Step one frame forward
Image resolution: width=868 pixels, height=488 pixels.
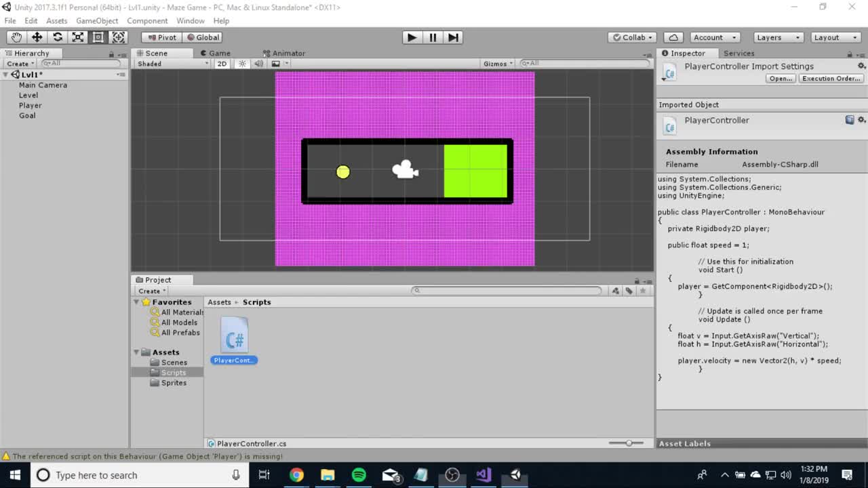tap(453, 37)
